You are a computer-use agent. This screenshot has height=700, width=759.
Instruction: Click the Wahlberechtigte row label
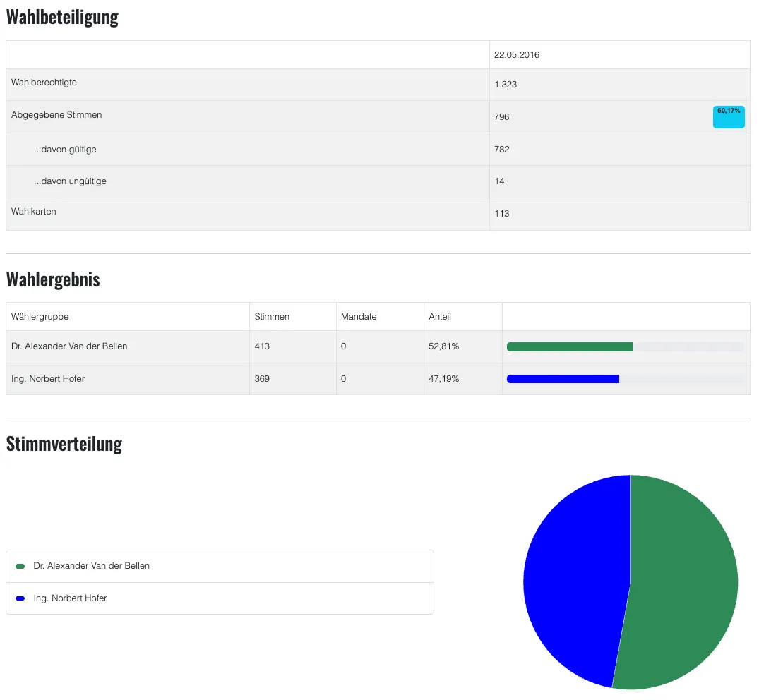pyautogui.click(x=44, y=83)
